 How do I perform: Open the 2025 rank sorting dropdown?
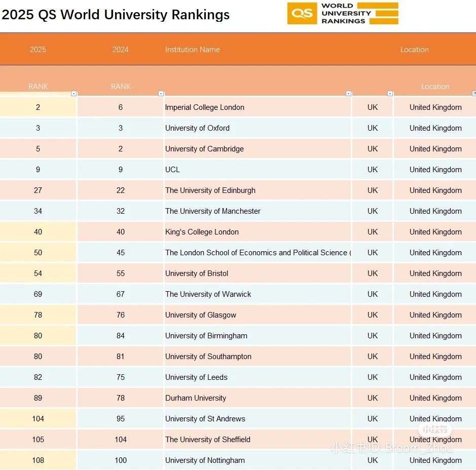[74, 93]
